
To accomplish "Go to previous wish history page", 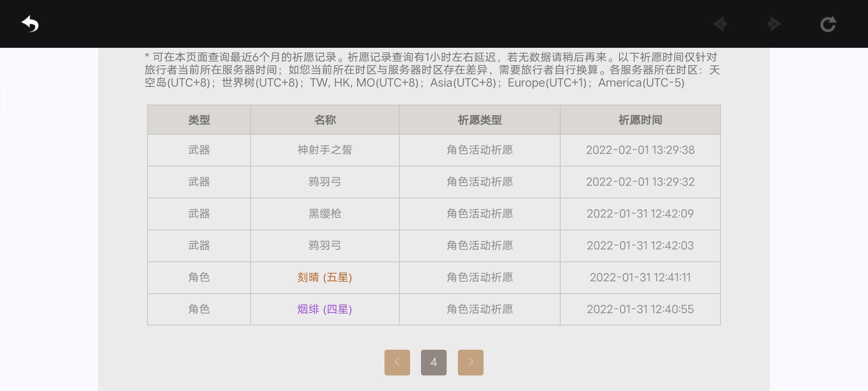I will click(x=397, y=362).
